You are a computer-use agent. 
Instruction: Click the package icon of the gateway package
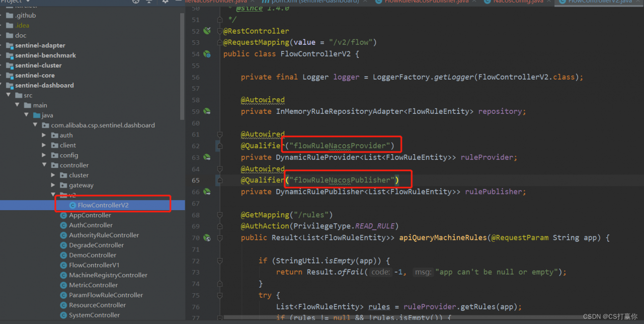(x=64, y=185)
